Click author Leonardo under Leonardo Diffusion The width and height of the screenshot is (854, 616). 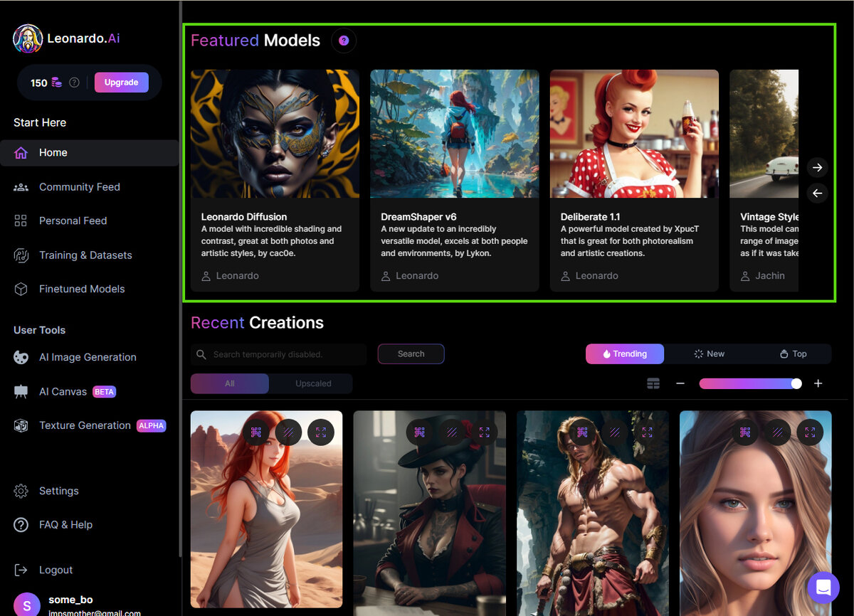tap(238, 276)
